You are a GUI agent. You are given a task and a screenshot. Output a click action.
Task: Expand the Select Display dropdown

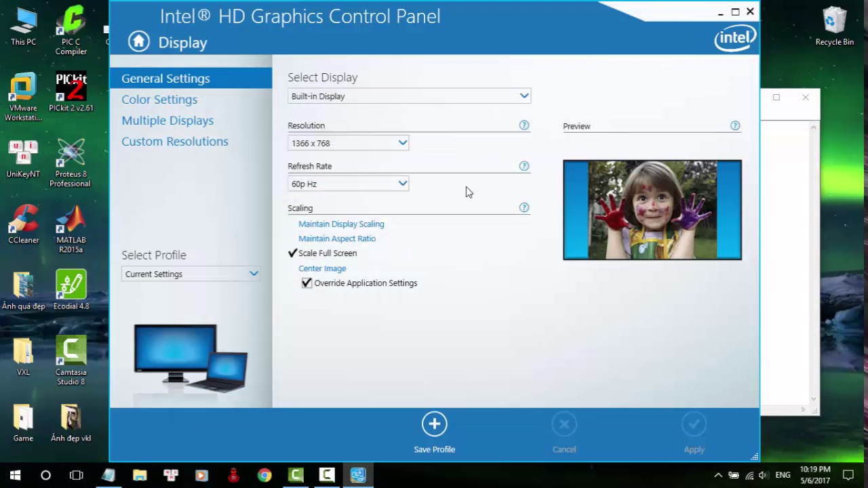click(x=409, y=96)
